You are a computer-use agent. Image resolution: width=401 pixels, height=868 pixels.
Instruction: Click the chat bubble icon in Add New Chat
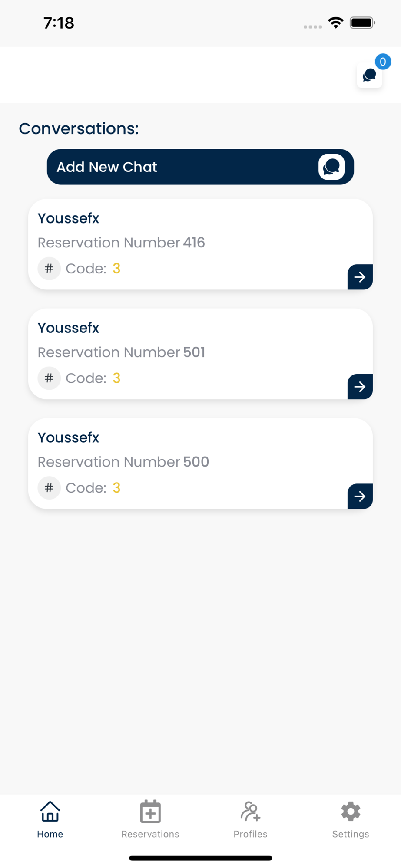pos(331,167)
